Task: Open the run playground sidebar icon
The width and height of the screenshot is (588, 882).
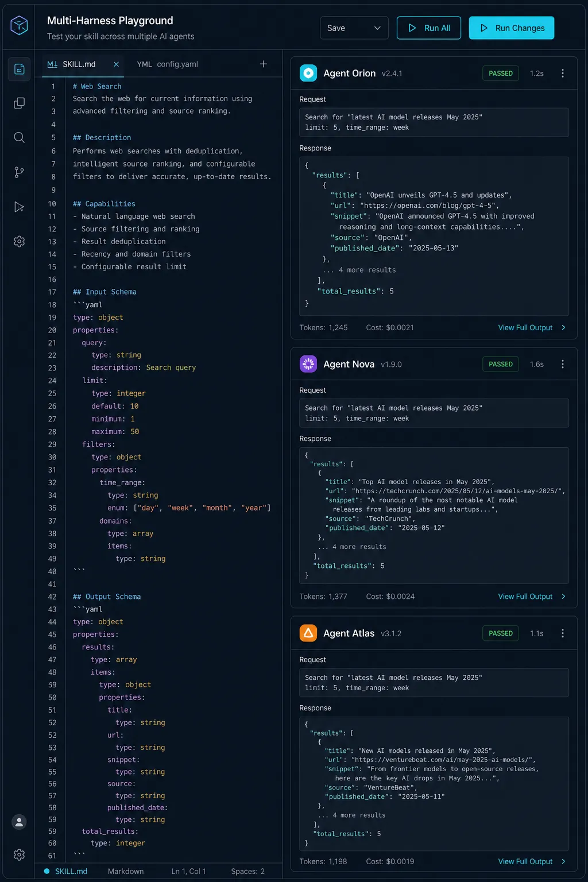Action: click(x=19, y=207)
